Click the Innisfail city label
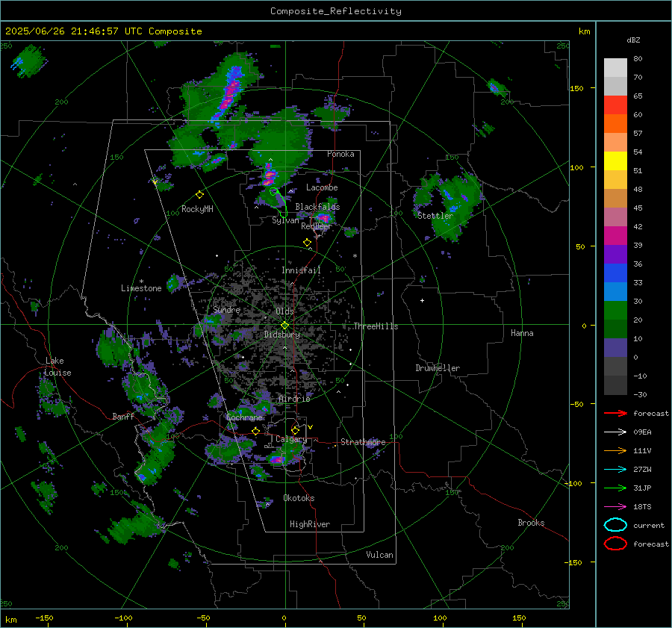The image size is (672, 628). click(x=301, y=270)
